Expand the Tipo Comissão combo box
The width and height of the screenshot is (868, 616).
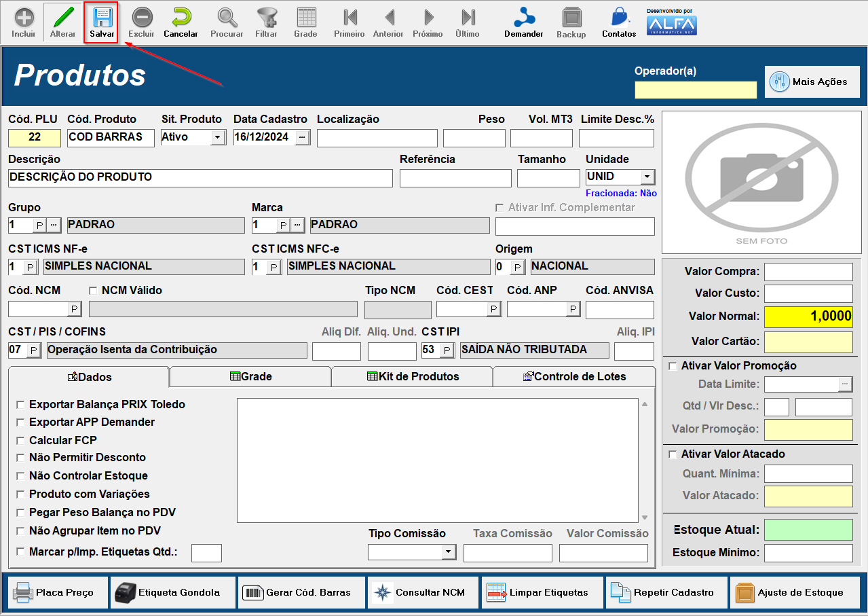tap(449, 552)
